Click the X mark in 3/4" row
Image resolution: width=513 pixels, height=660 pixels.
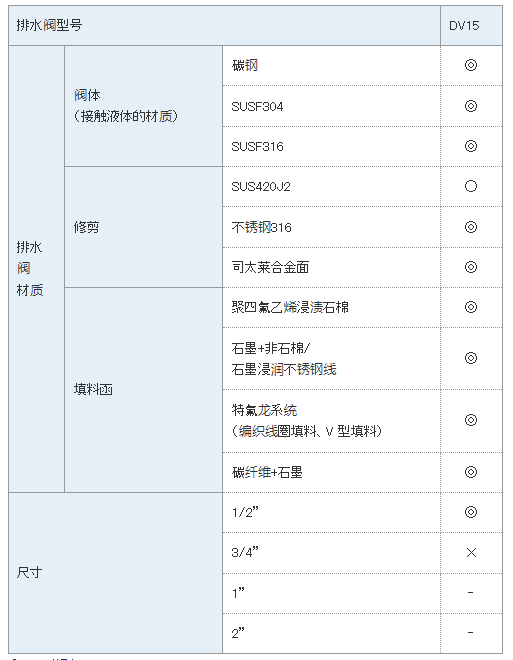pos(471,552)
